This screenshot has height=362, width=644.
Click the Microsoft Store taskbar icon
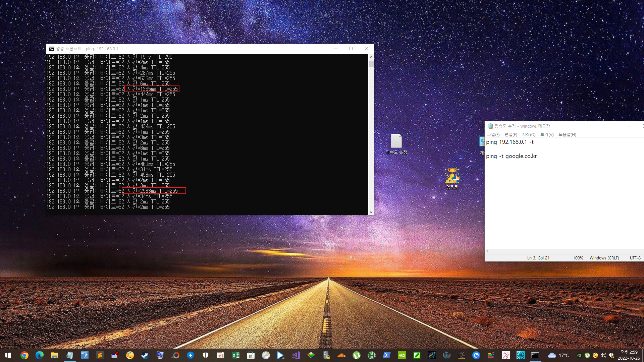pos(251,355)
